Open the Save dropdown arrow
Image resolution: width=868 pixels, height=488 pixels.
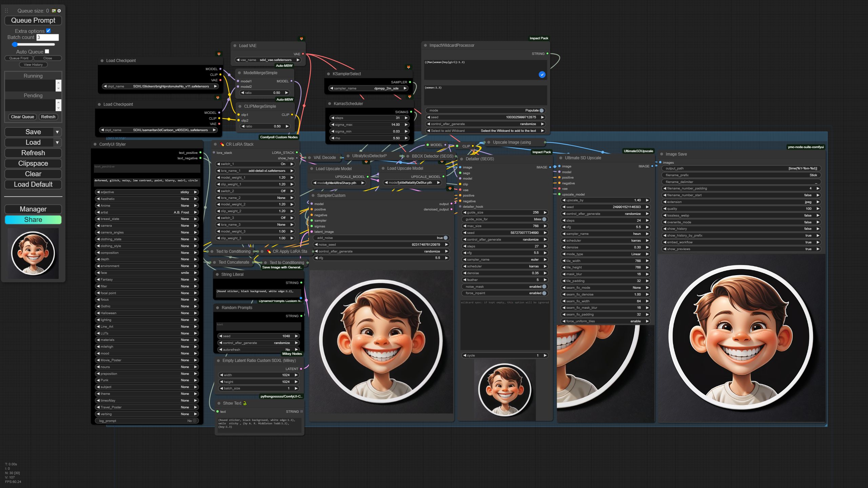click(x=57, y=132)
